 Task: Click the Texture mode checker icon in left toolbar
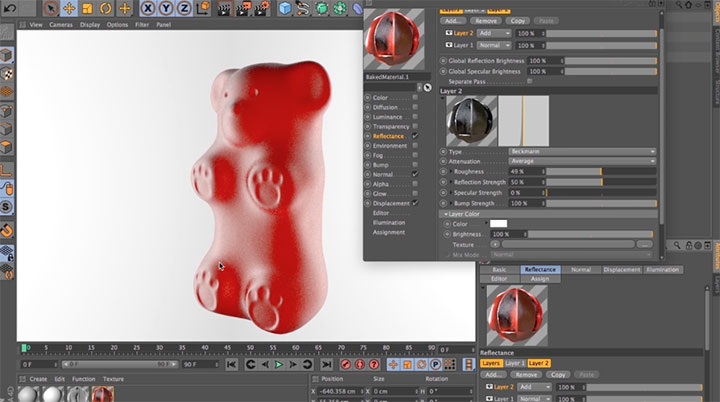(6, 74)
